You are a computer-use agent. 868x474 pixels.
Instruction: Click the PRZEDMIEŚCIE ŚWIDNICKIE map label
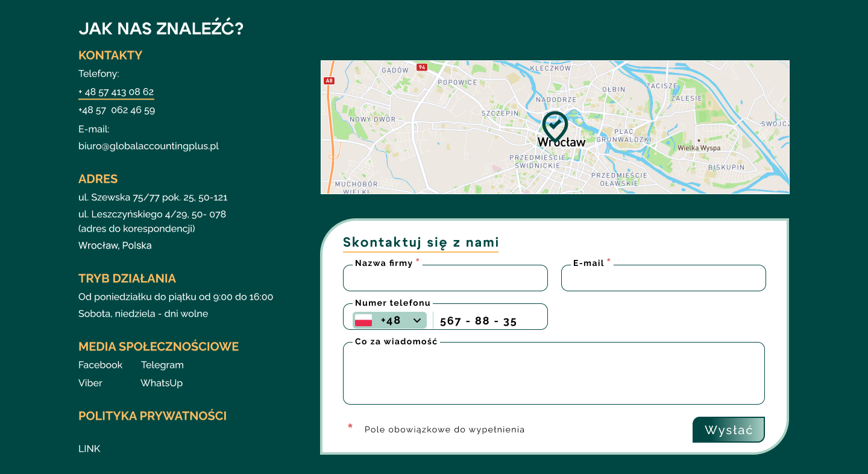538,161
